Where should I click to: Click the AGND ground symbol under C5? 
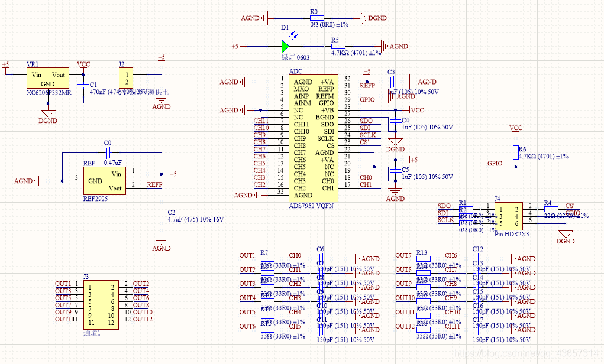pyautogui.click(x=395, y=191)
